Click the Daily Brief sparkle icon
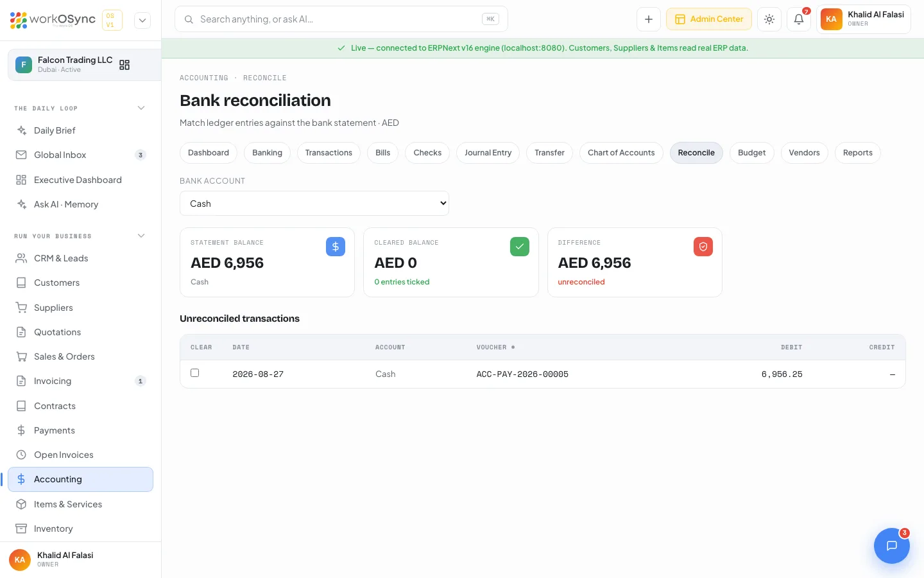This screenshot has height=578, width=924. 21,130
